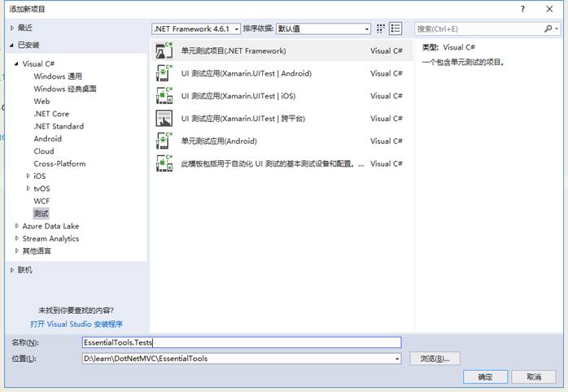
Task: Click the 名称 input field
Action: click(x=242, y=342)
